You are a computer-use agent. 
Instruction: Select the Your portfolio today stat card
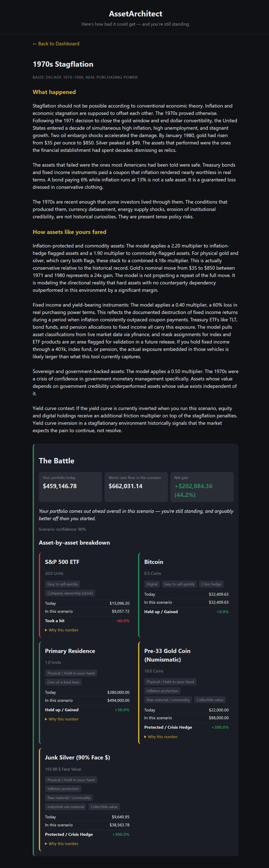click(x=70, y=487)
